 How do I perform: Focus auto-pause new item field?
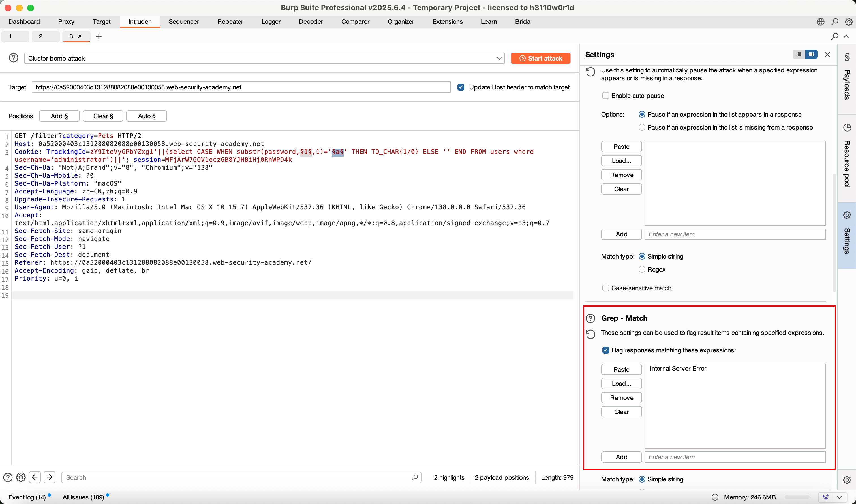pyautogui.click(x=735, y=234)
